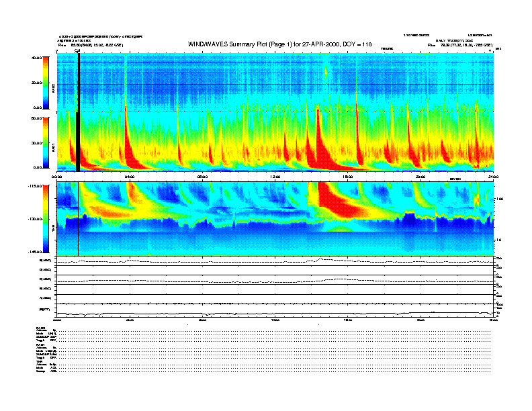Click the 20:00 tick below RAD1 spectrogram
The height and width of the screenshot is (411, 532).
point(420,177)
